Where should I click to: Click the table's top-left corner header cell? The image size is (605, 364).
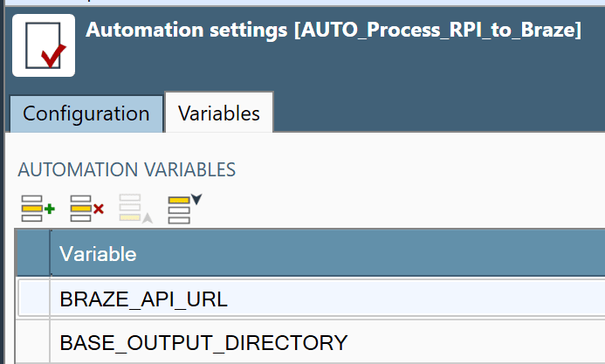coord(33,254)
